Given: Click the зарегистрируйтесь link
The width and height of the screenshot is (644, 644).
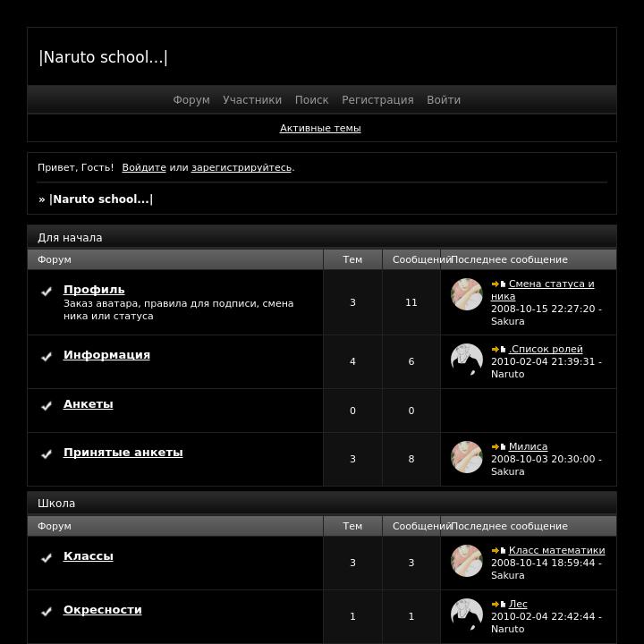Looking at the screenshot, I should click(x=241, y=167).
